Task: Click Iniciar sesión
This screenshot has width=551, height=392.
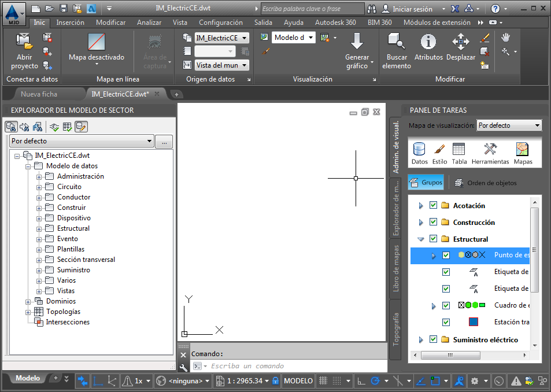Action: pos(412,9)
